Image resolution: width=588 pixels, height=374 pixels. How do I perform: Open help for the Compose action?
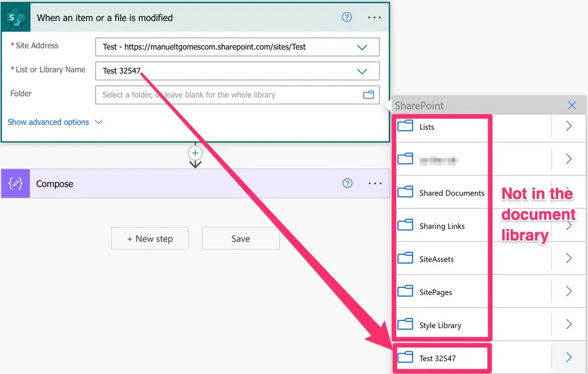(x=348, y=183)
